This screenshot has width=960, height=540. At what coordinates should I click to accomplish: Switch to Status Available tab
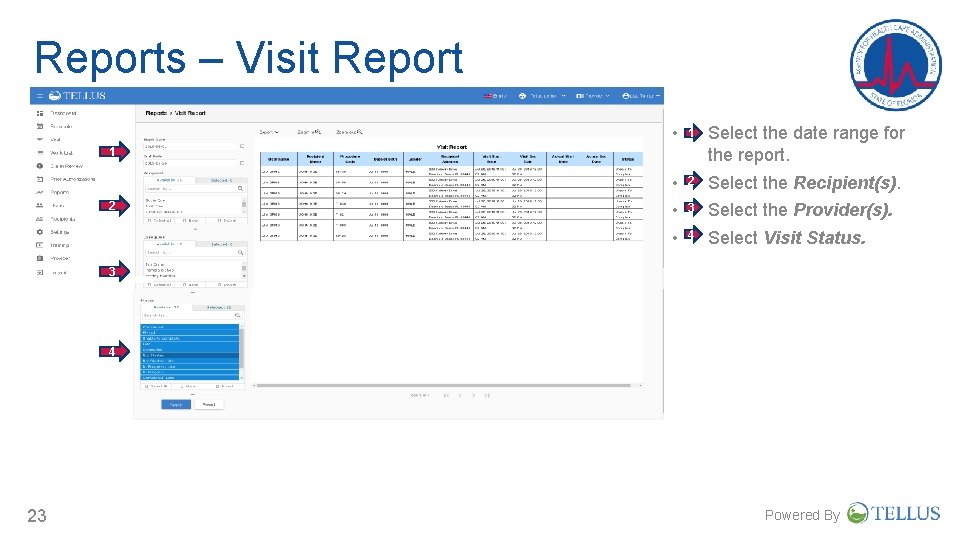[167, 307]
